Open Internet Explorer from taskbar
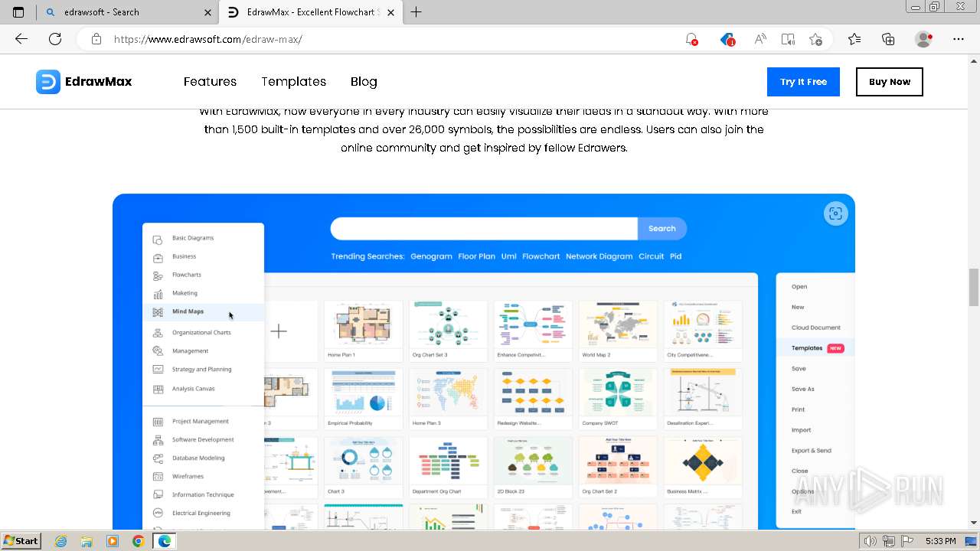Screen dimensions: 980x551 tap(61, 541)
